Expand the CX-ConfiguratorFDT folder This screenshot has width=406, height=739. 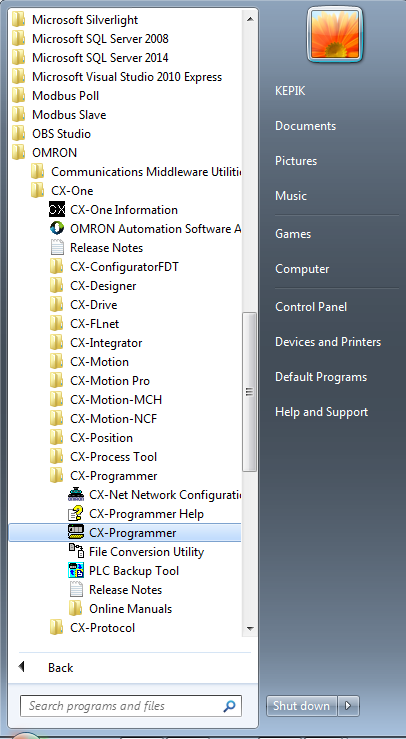tap(115, 266)
